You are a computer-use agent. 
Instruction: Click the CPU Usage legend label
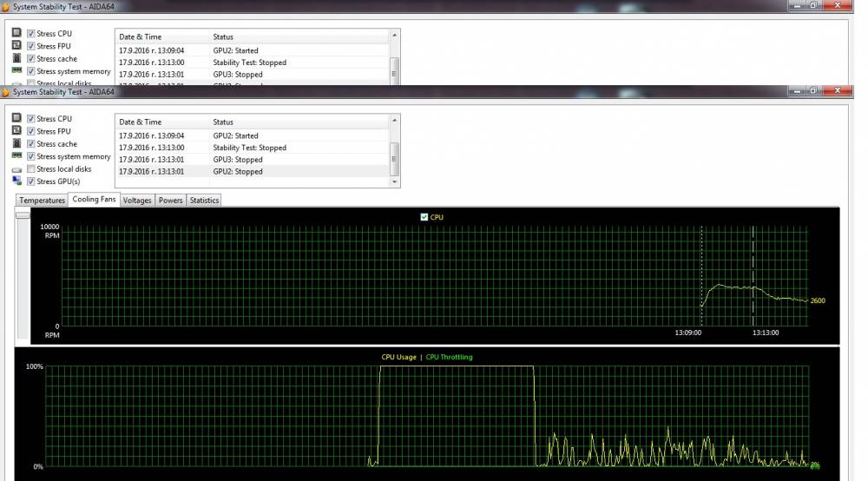pyautogui.click(x=398, y=357)
